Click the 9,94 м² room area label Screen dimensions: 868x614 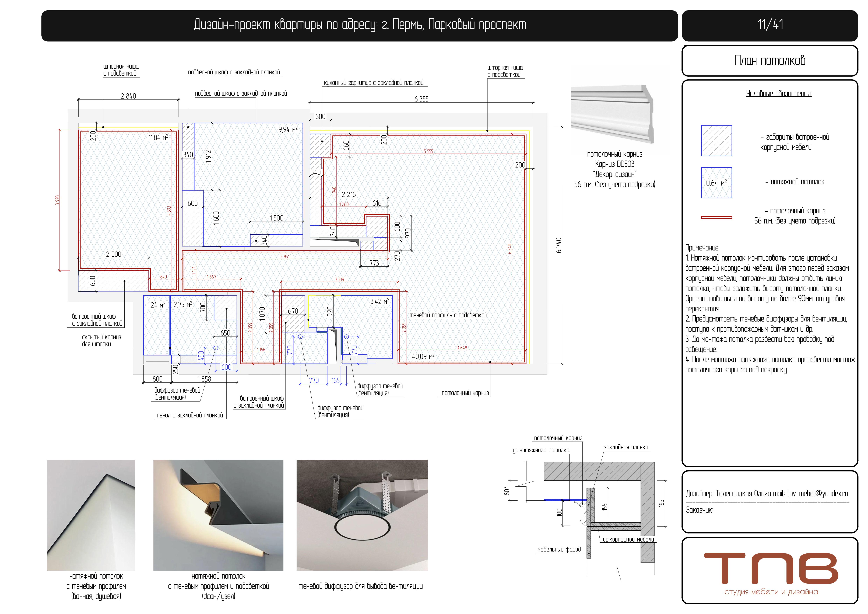(288, 129)
